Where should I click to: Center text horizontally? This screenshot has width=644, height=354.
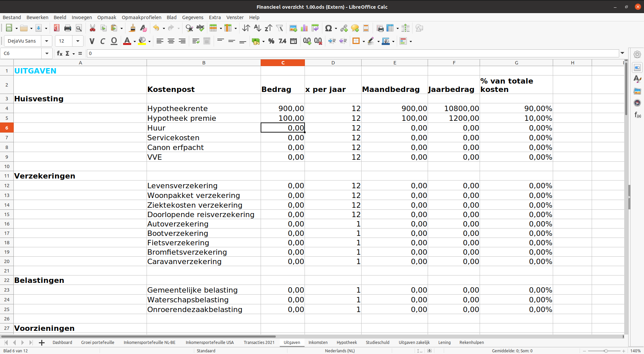tap(171, 41)
